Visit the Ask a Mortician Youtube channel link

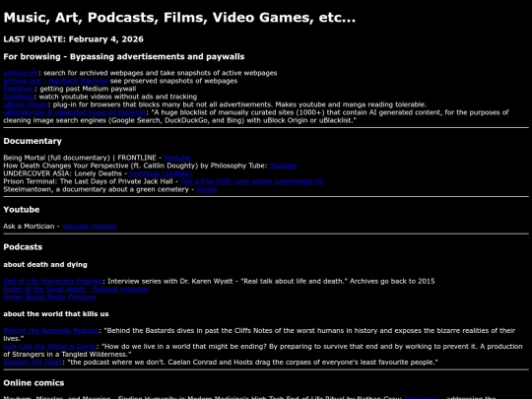pos(90,227)
